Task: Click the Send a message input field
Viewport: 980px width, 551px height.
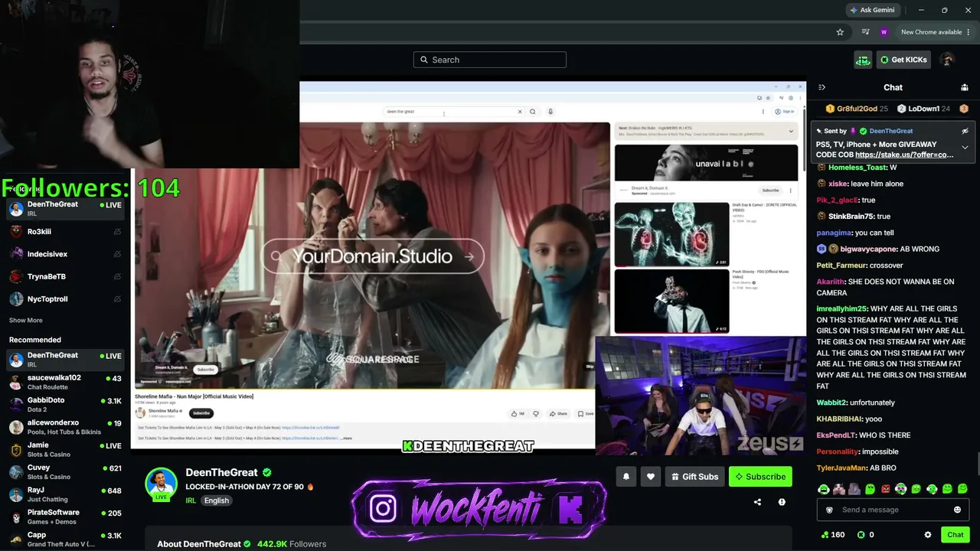Action: [x=893, y=510]
